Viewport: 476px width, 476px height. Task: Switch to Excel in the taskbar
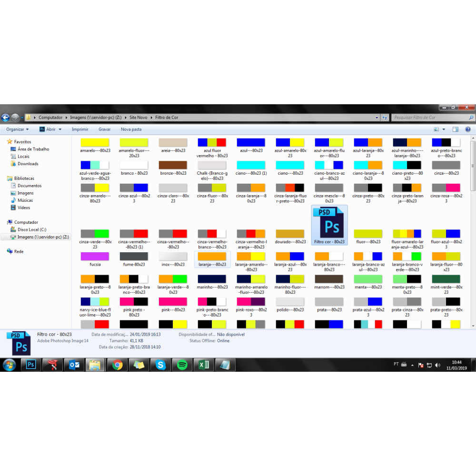tap(203, 365)
